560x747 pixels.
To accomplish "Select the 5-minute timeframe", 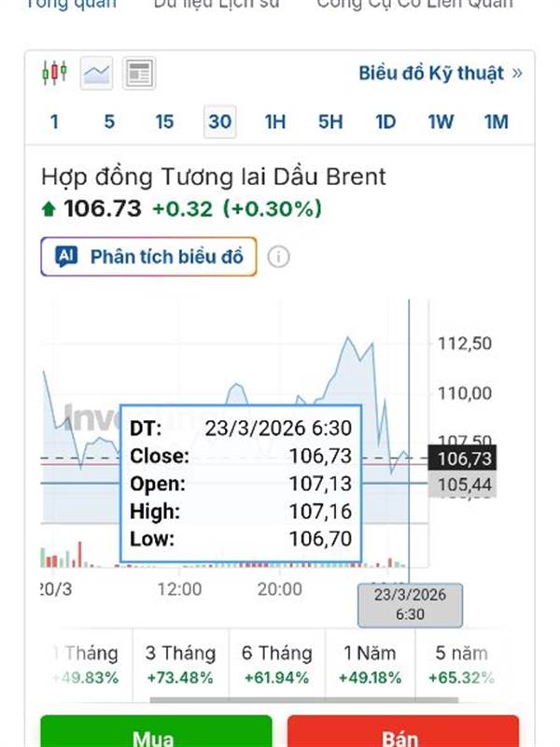I will click(109, 121).
